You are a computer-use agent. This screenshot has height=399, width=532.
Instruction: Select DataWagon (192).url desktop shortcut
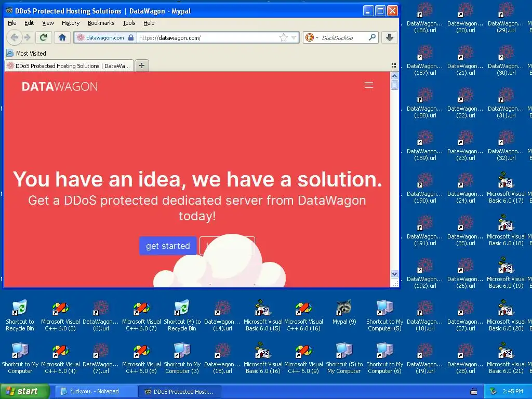[425, 273]
